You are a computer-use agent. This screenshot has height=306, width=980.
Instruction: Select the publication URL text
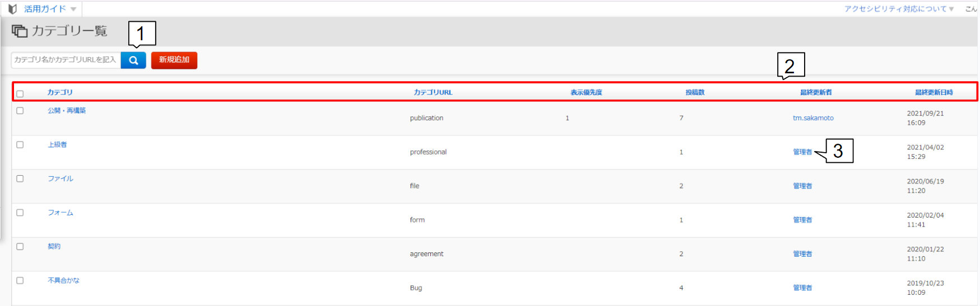(x=426, y=118)
